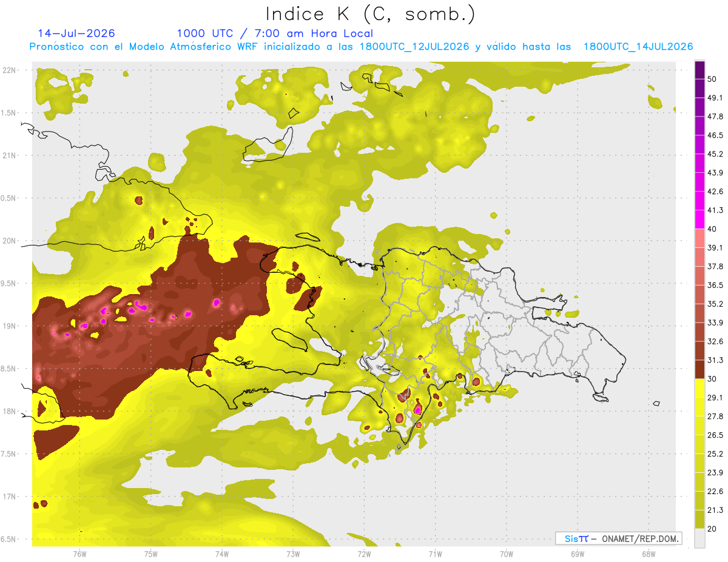The height and width of the screenshot is (562, 728).
Task: Click the "Indice K (C, somb.)" title
Action: coord(371,15)
